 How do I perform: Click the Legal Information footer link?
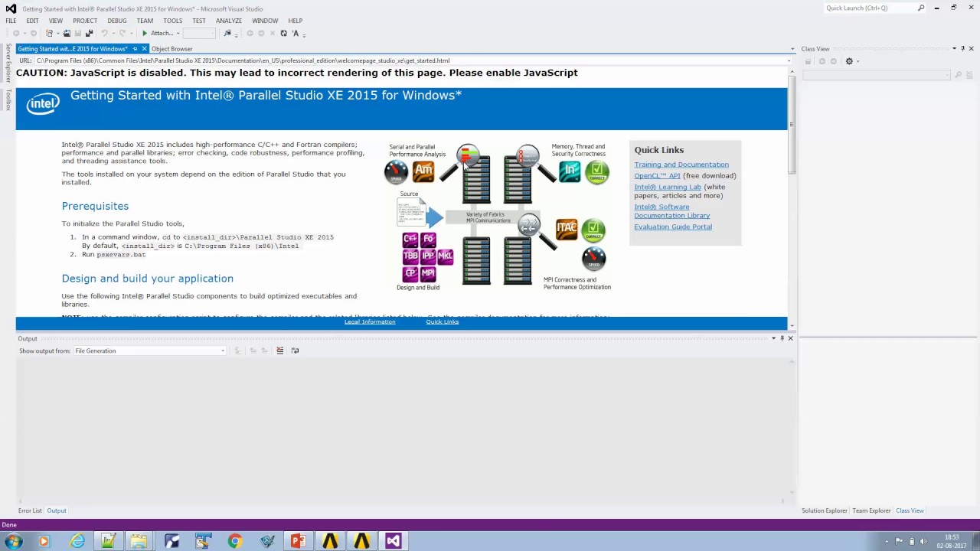pyautogui.click(x=370, y=321)
